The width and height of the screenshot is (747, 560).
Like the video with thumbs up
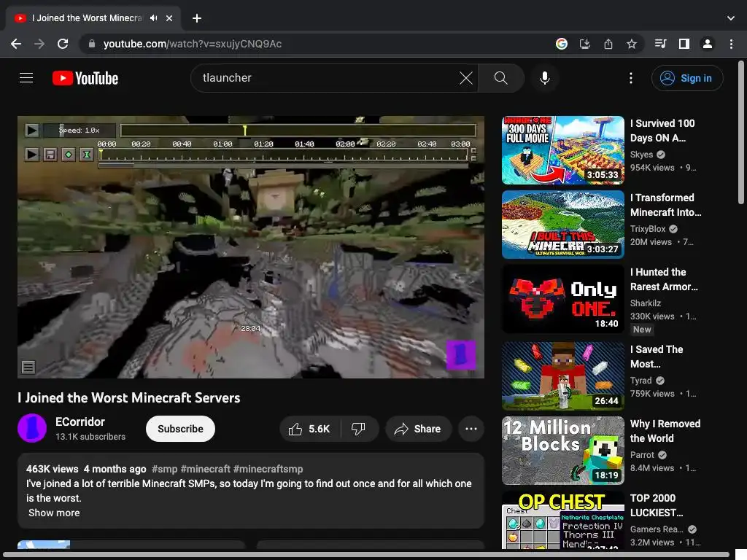[x=309, y=429]
